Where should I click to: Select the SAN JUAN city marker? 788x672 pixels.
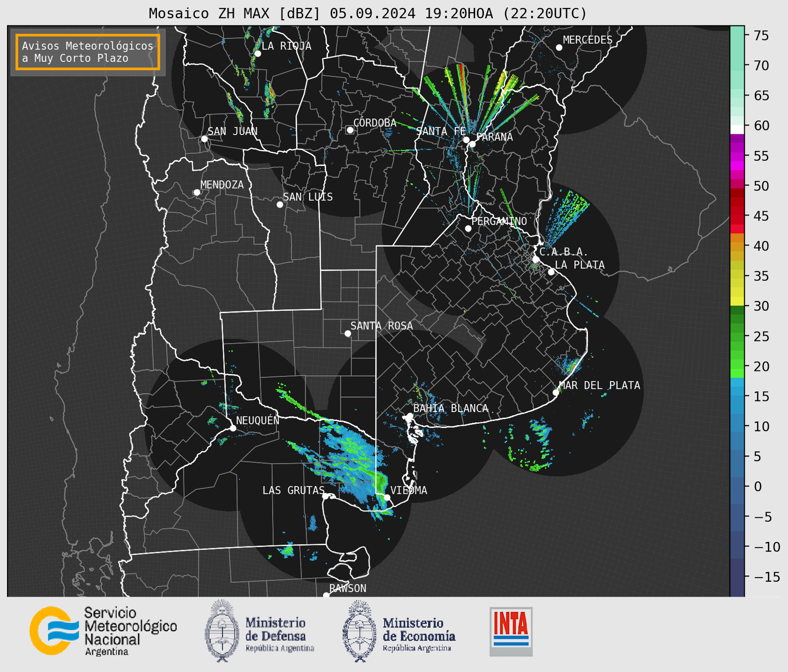pyautogui.click(x=204, y=139)
